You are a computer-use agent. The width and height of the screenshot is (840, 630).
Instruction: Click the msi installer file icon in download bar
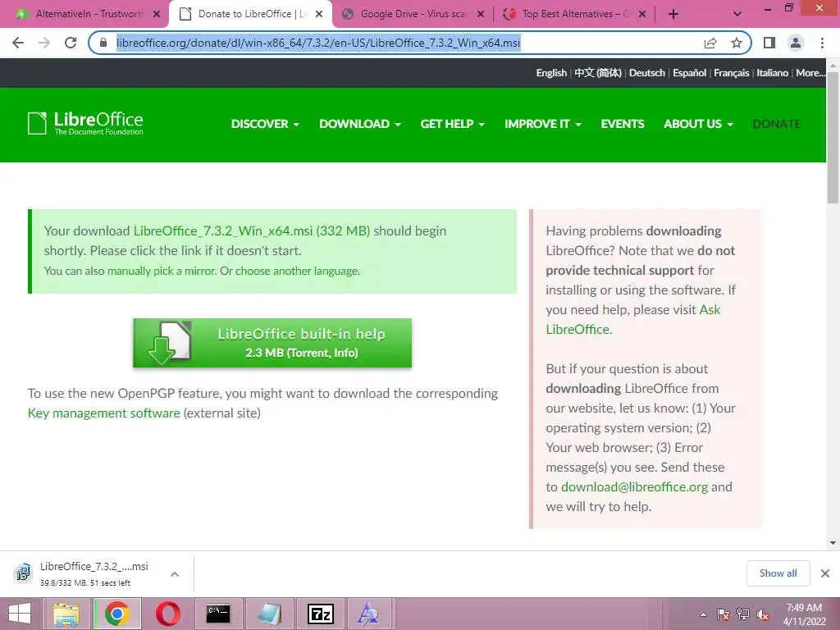point(22,573)
